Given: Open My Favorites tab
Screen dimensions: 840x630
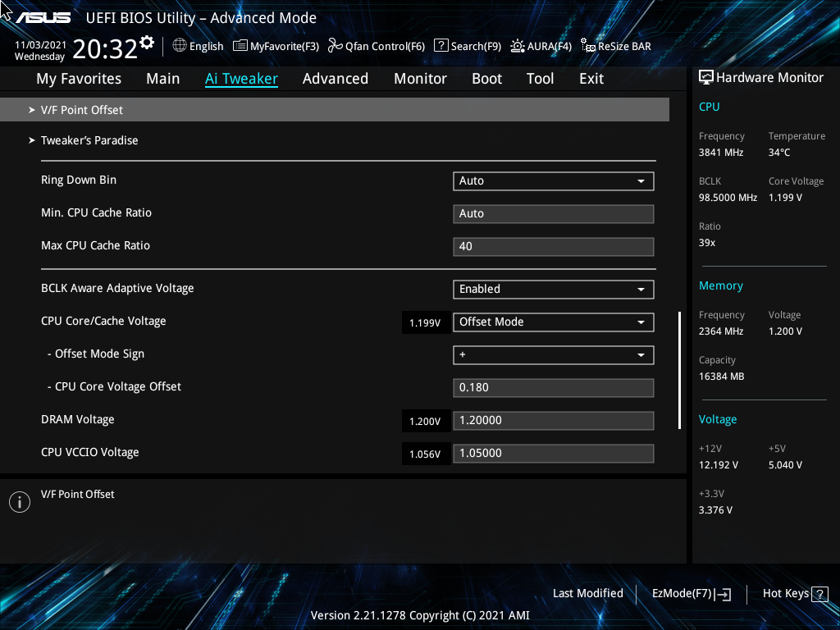Looking at the screenshot, I should pos(79,78).
